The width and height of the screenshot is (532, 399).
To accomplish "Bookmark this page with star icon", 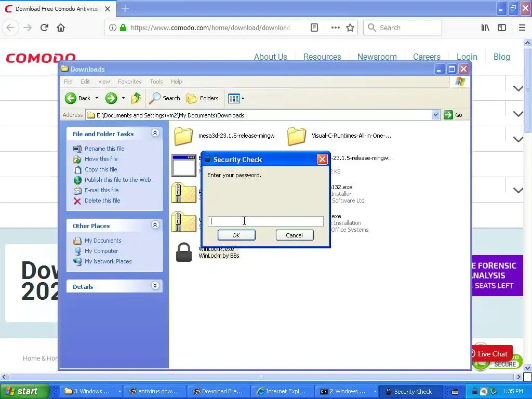I will tap(350, 28).
